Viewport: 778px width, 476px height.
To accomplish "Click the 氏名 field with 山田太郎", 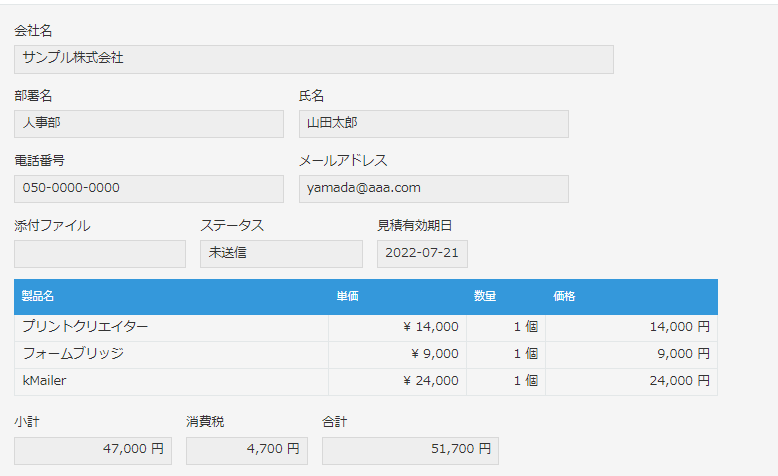I will [433, 123].
